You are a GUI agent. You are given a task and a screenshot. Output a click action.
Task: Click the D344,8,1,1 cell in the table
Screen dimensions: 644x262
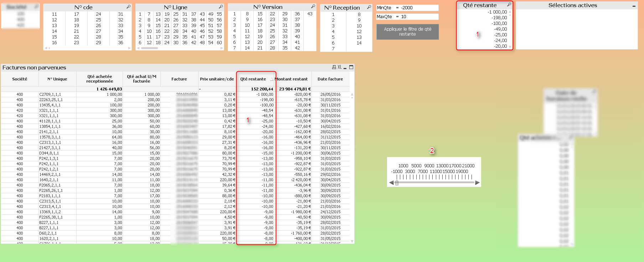57,153
